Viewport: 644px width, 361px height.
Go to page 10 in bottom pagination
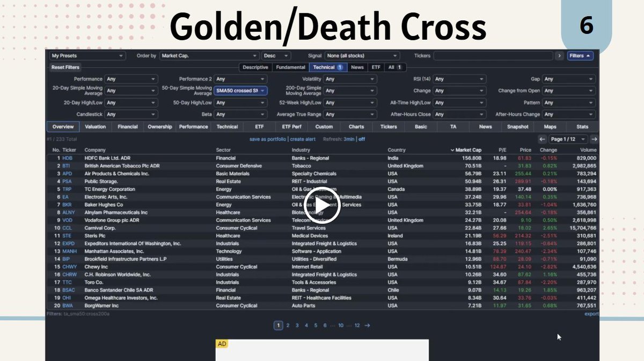pos(341,325)
